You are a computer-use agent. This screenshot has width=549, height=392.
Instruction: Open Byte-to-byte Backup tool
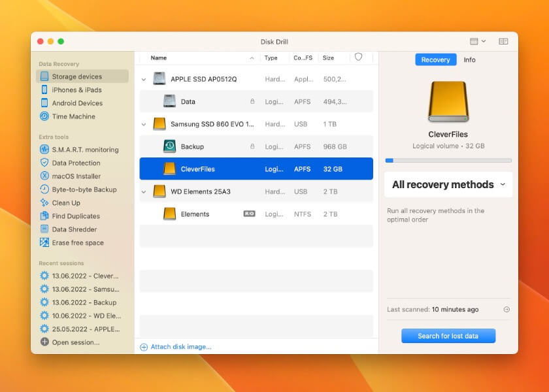click(x=84, y=189)
